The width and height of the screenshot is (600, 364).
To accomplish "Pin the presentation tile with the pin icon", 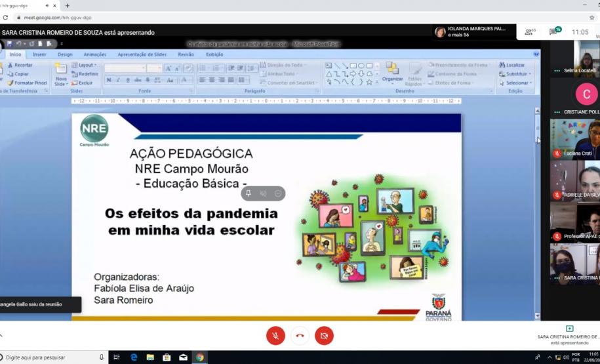I will tap(249, 193).
